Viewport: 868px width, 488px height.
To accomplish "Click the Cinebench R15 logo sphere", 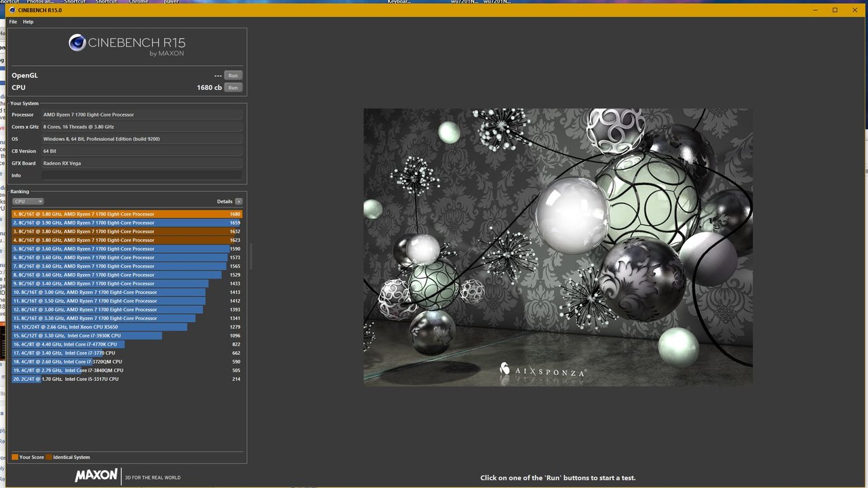I will (x=77, y=43).
